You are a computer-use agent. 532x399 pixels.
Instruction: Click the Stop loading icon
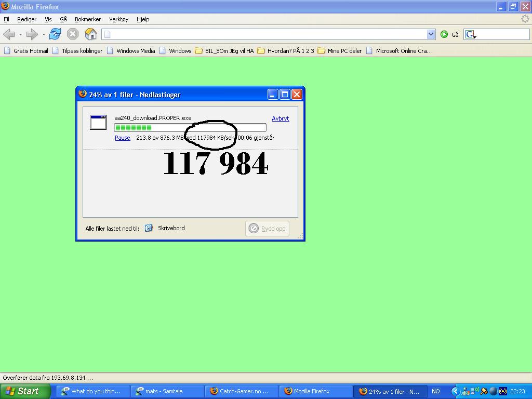[73, 34]
